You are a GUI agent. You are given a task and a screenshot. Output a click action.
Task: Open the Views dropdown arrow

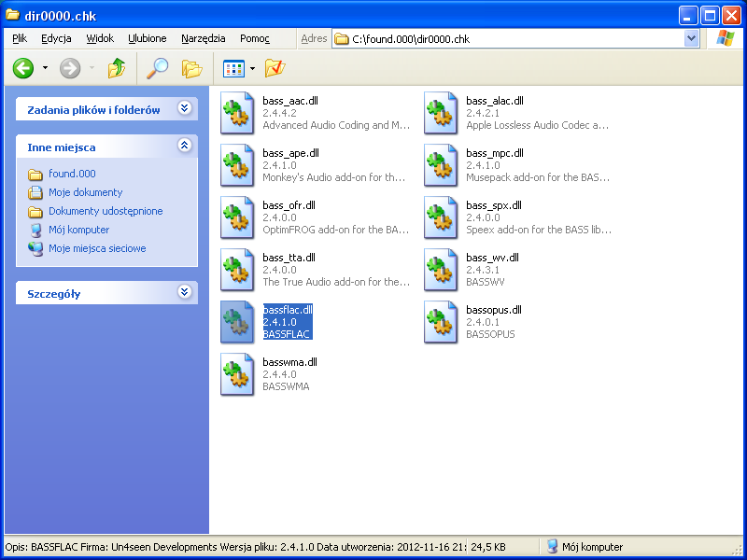tap(252, 68)
